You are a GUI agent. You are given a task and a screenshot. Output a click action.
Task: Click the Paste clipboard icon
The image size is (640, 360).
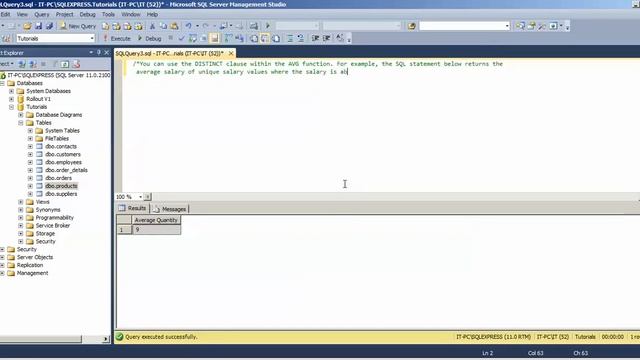pyautogui.click(x=174, y=26)
